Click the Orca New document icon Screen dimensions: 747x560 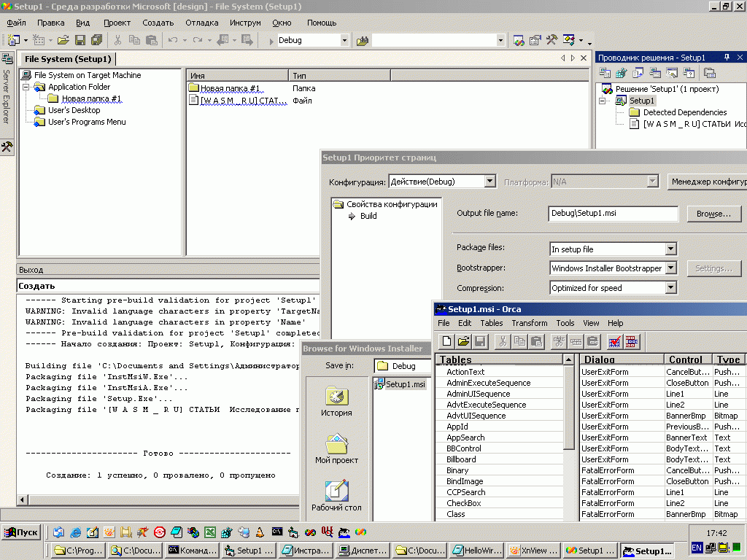[447, 341]
